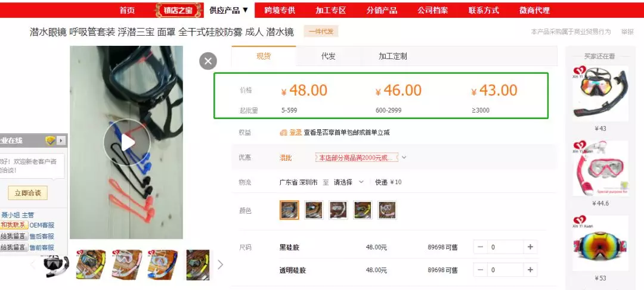Select the fifth color swatch option
644x290 pixels.
[x=387, y=210]
